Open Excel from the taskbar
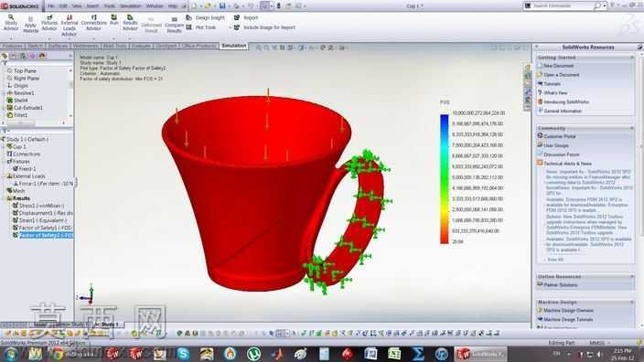Viewport: 644px width, 362px height. [x=394, y=354]
